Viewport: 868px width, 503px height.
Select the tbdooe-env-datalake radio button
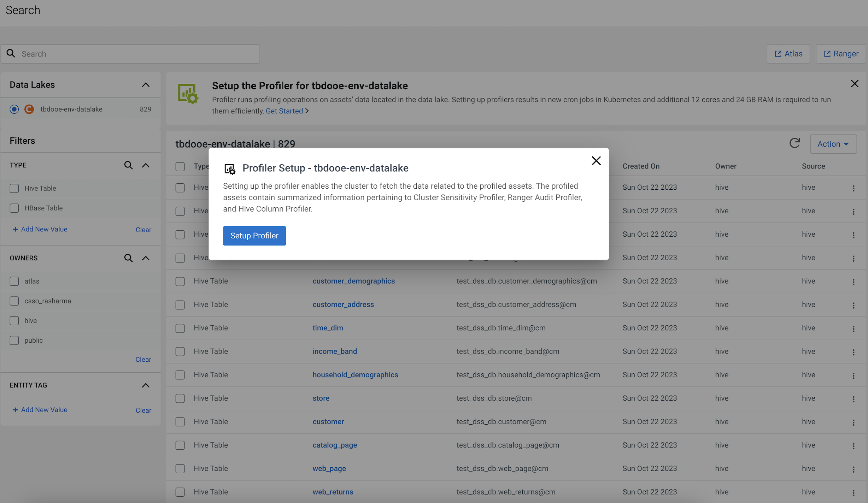(14, 109)
